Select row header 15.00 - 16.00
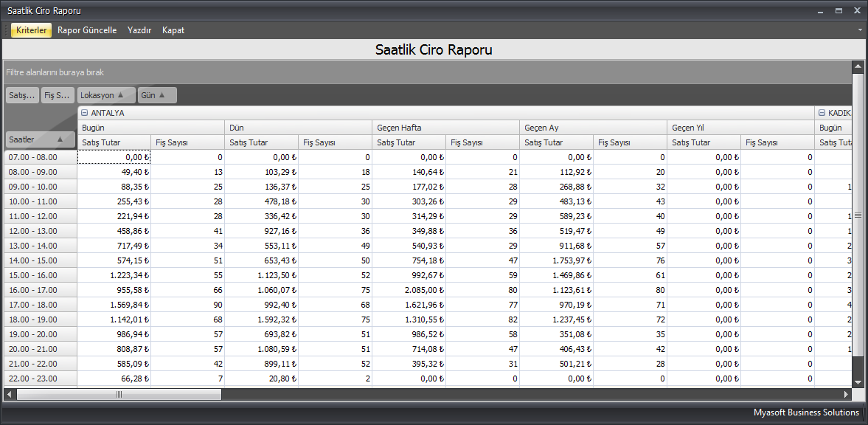This screenshot has height=425, width=868. 41,275
